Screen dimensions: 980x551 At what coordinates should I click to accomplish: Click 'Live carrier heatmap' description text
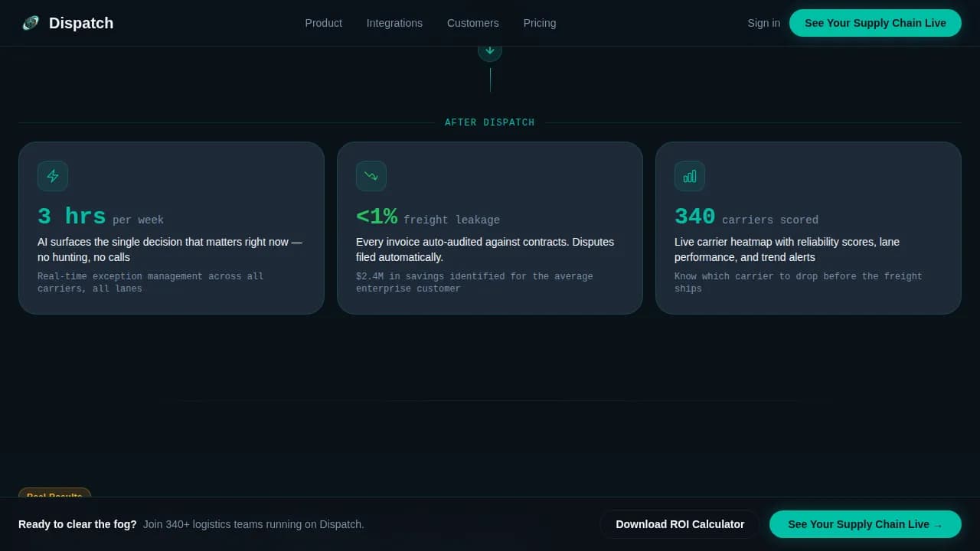787,249
